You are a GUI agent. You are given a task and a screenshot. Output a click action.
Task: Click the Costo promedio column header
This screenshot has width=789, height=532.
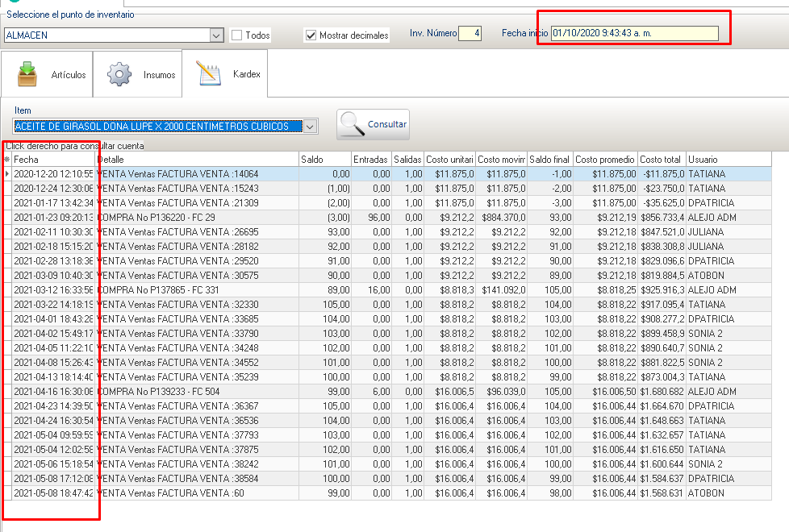click(605, 160)
